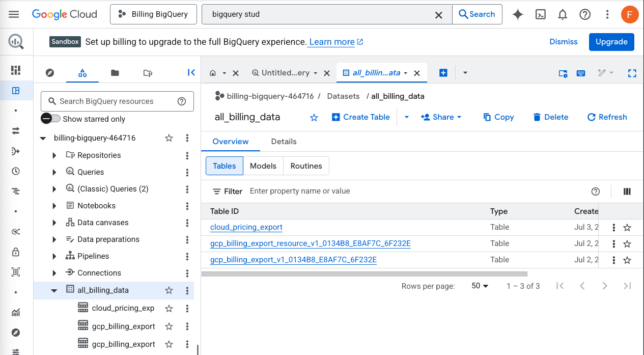Collapse the all_billing_data dataset node
Viewport: 644px width, 355px height.
[x=54, y=290]
